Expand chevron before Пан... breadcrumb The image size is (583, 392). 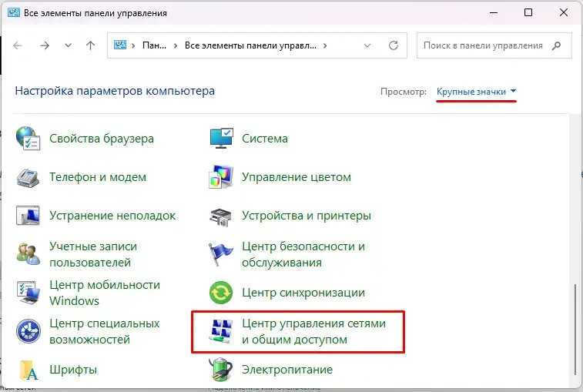pyautogui.click(x=133, y=45)
